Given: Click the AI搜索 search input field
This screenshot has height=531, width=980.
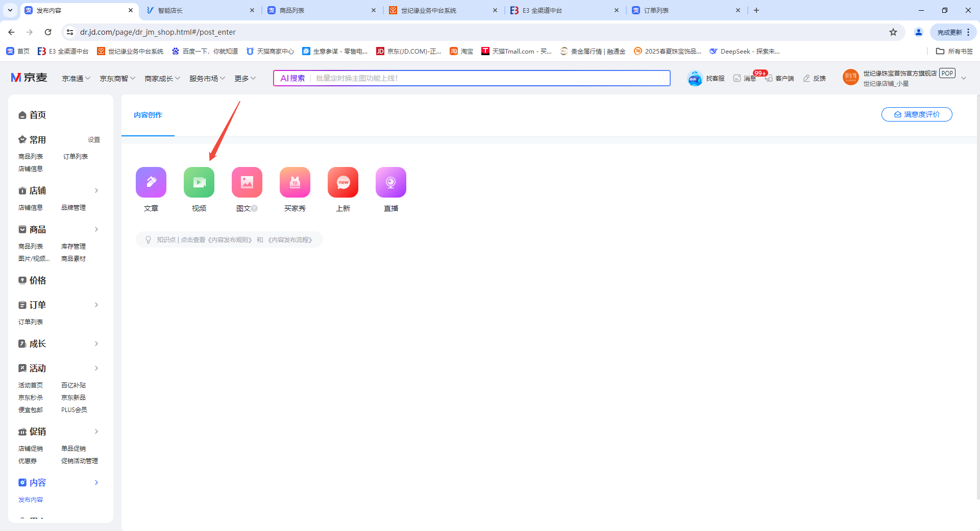Looking at the screenshot, I should 490,78.
